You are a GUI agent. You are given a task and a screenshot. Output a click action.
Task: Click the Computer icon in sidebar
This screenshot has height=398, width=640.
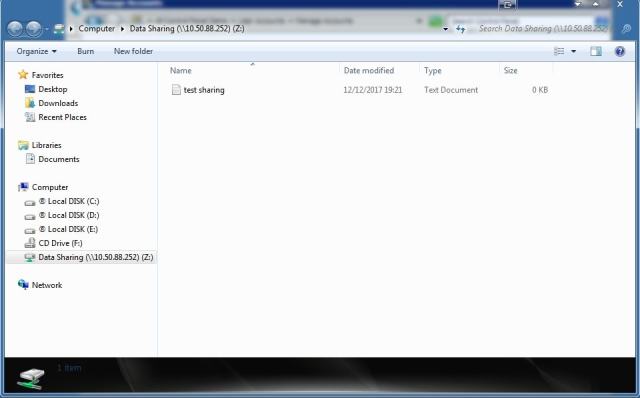23,187
